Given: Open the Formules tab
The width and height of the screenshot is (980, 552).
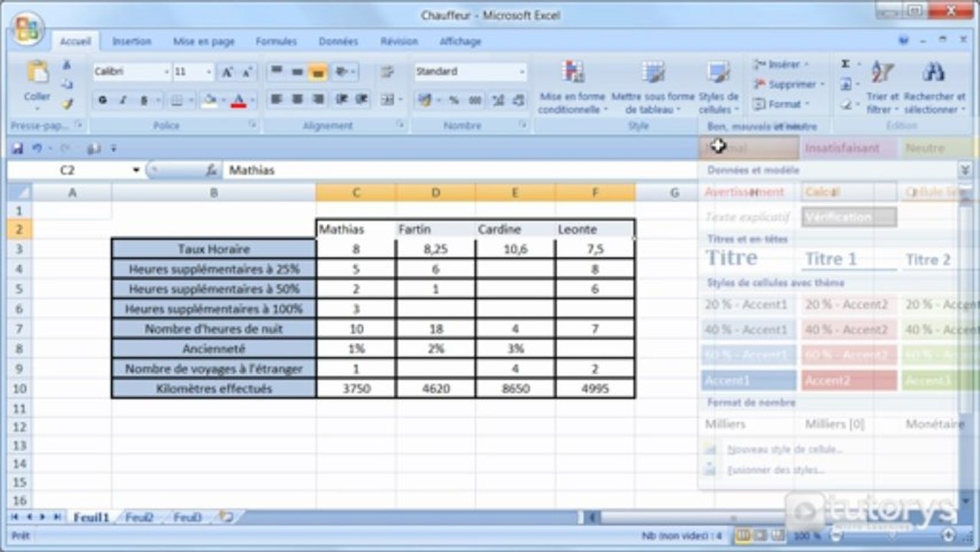Looking at the screenshot, I should pyautogui.click(x=276, y=41).
